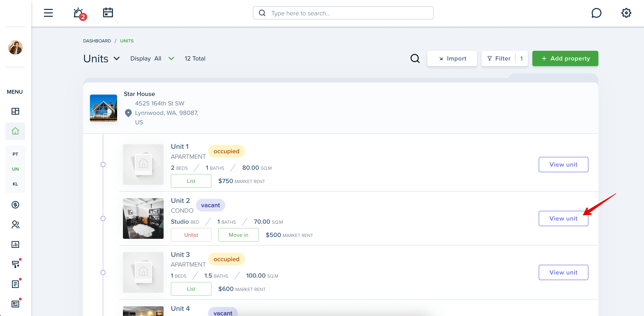Viewport: 644px width, 316px height.
Task: Click View unit for Unit 3
Action: [563, 272]
